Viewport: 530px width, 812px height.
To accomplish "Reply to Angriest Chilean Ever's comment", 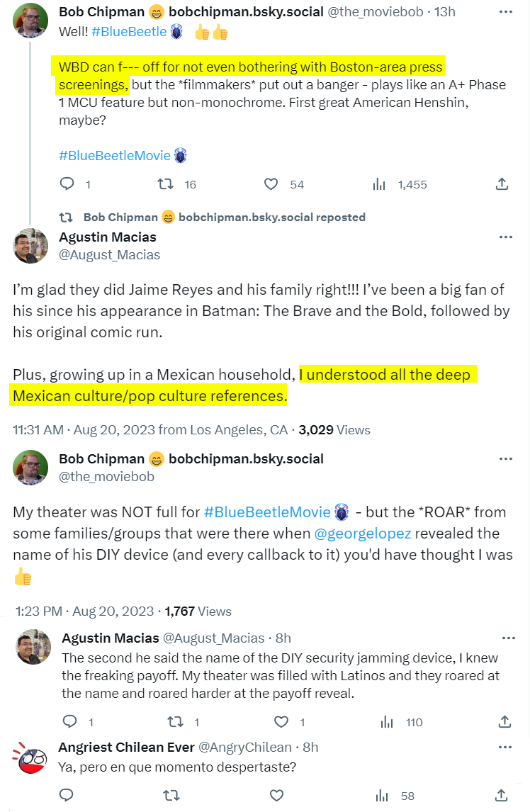I will 67,795.
